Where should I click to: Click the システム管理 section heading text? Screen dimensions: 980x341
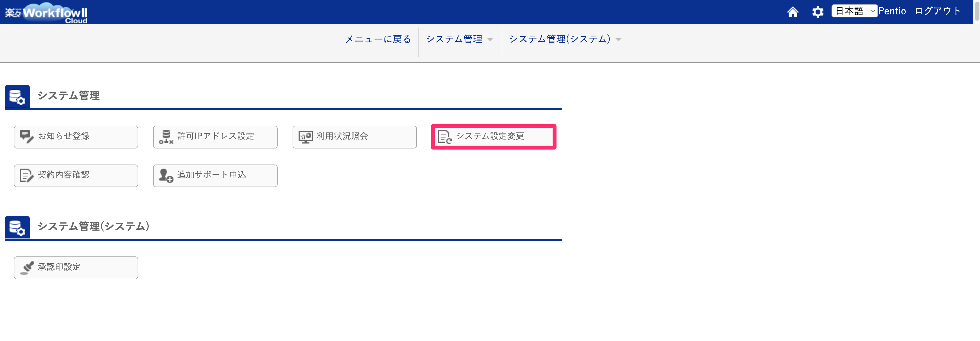pyautogui.click(x=69, y=96)
